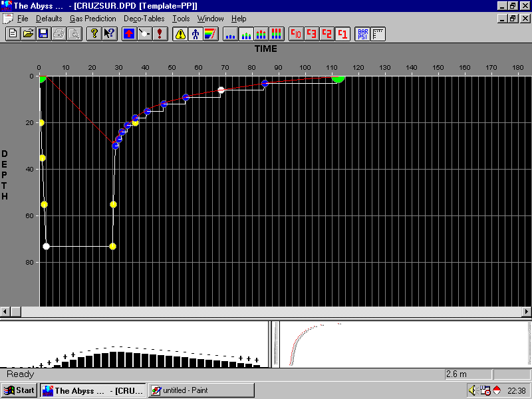
Task: Click the scheduler calendar tray icon
Action: tap(485, 390)
